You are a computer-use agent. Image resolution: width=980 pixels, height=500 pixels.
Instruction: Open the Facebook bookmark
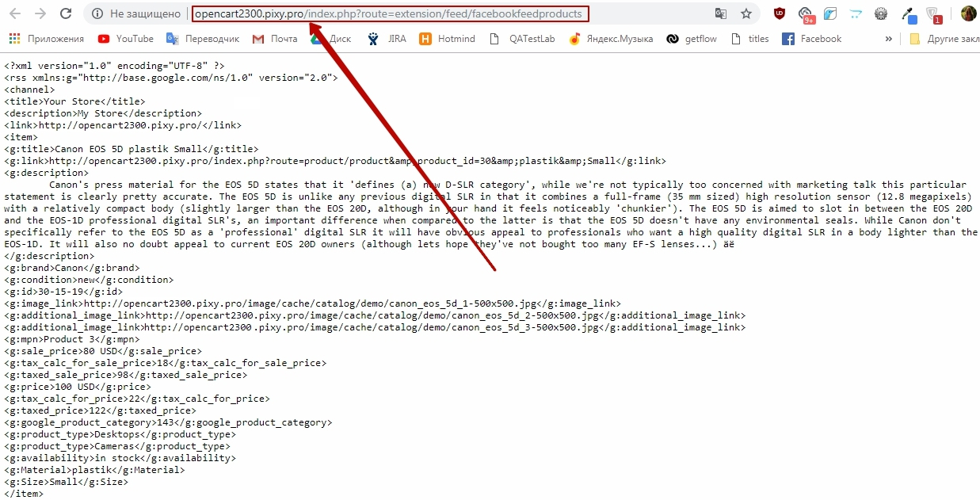point(811,39)
